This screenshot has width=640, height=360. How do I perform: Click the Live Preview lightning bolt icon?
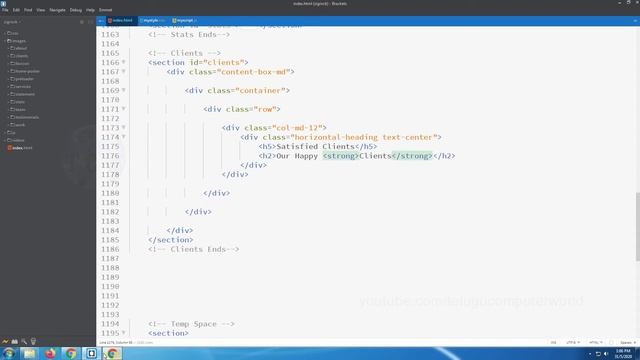tap(5, 341)
